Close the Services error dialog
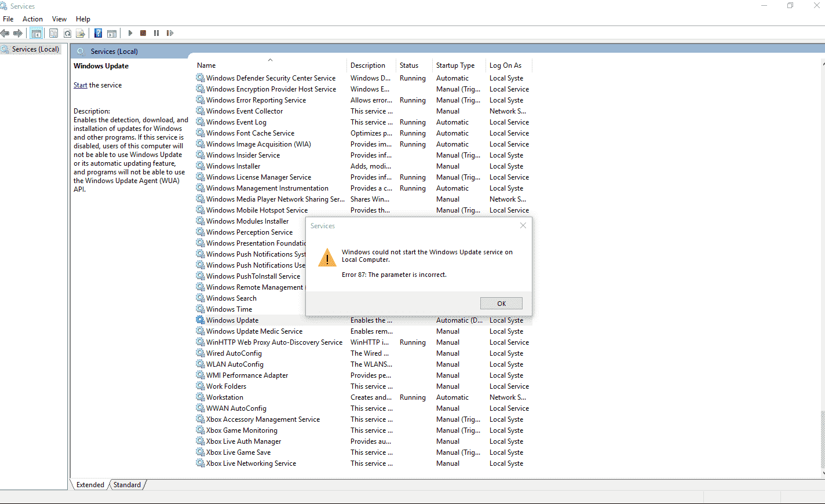Viewport: 825px width, 504px height. [x=523, y=226]
